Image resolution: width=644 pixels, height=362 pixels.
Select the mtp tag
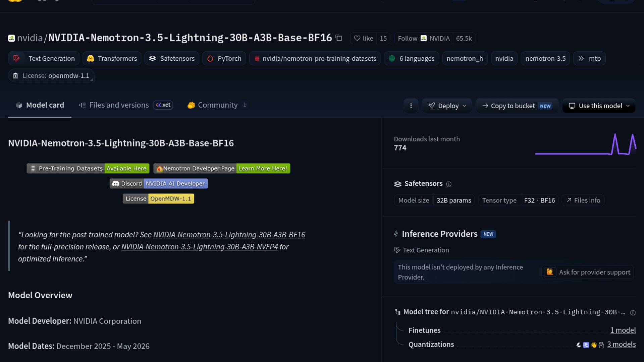tap(589, 58)
